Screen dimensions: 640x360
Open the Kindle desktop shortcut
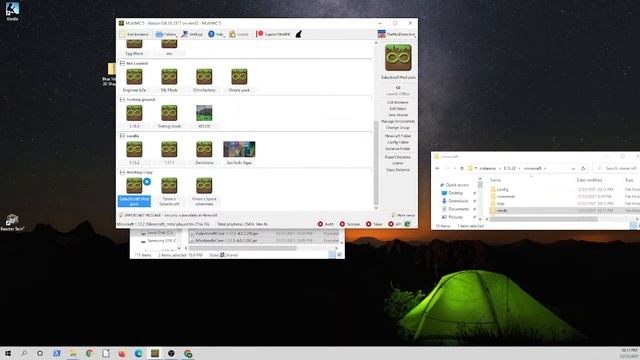[12, 11]
